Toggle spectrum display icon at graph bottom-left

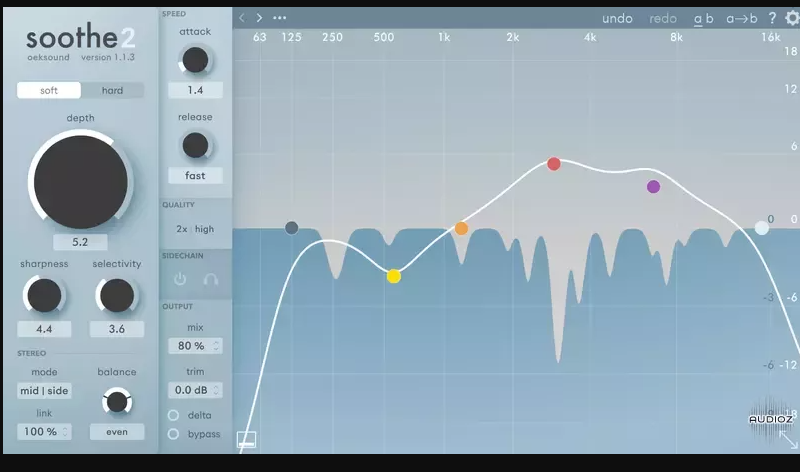[x=246, y=439]
